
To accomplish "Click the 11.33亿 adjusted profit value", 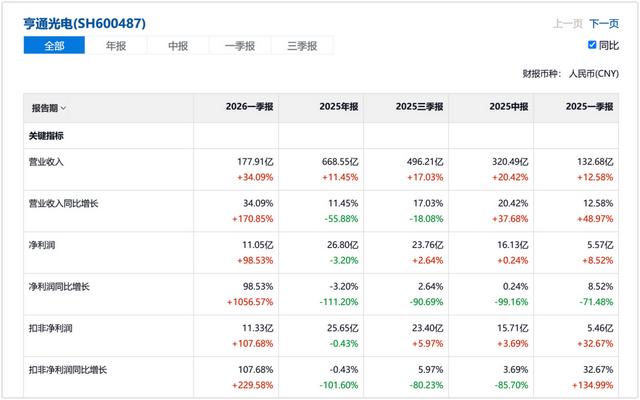I will point(258,329).
